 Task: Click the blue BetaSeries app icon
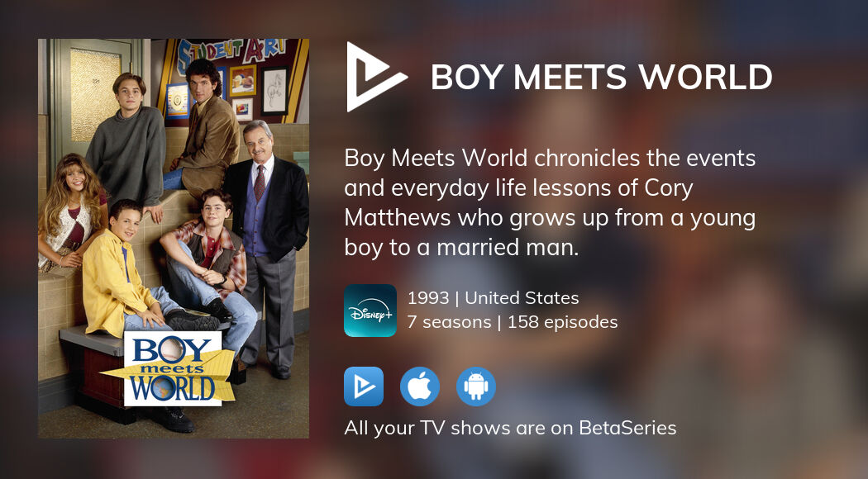364,386
